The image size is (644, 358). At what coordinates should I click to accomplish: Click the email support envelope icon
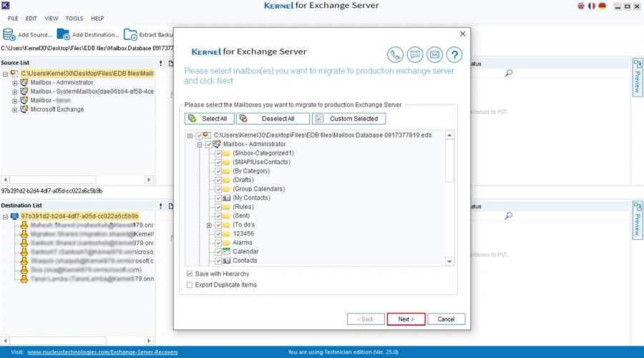point(434,54)
